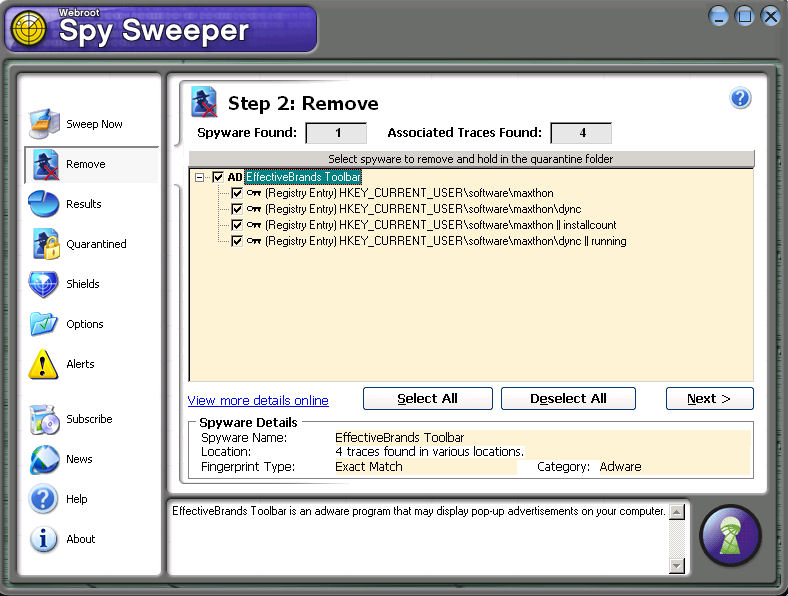The width and height of the screenshot is (788, 596).
Task: Select the HKEY_CURRENT_USER\software\maxthon registry row
Action: 409,193
